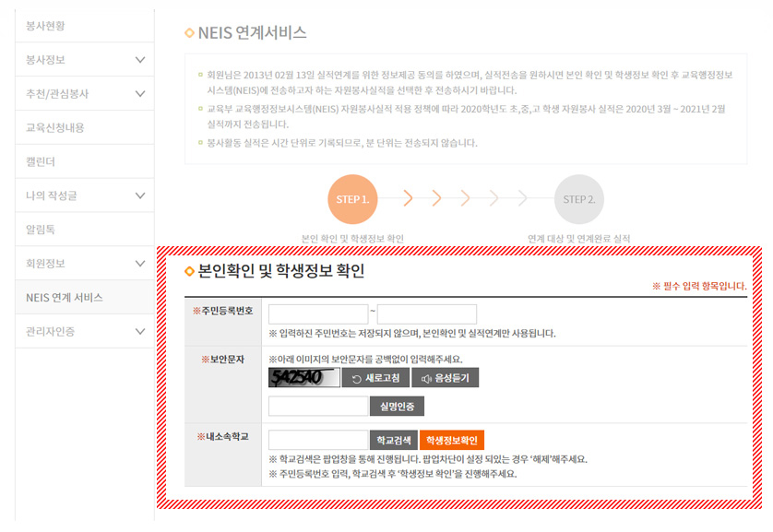Open 나의 작성글 sidebar menu

click(84, 195)
